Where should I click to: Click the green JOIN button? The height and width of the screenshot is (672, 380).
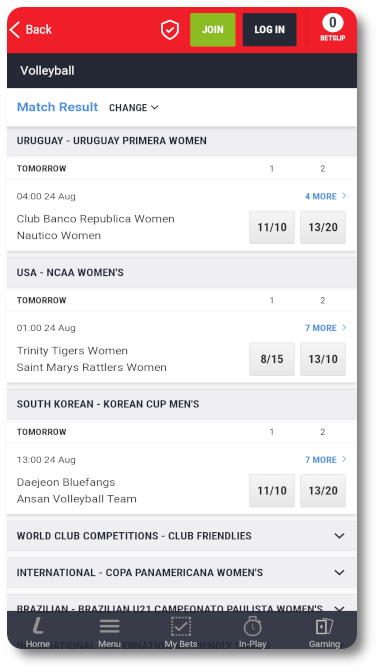[x=212, y=30]
